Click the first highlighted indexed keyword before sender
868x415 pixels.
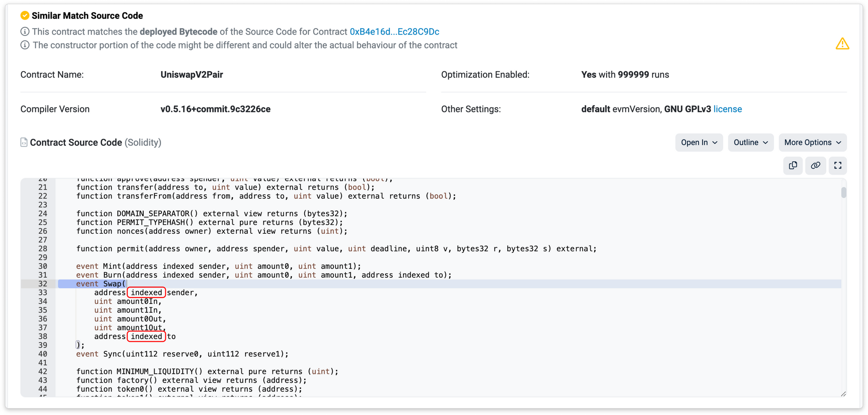(146, 293)
